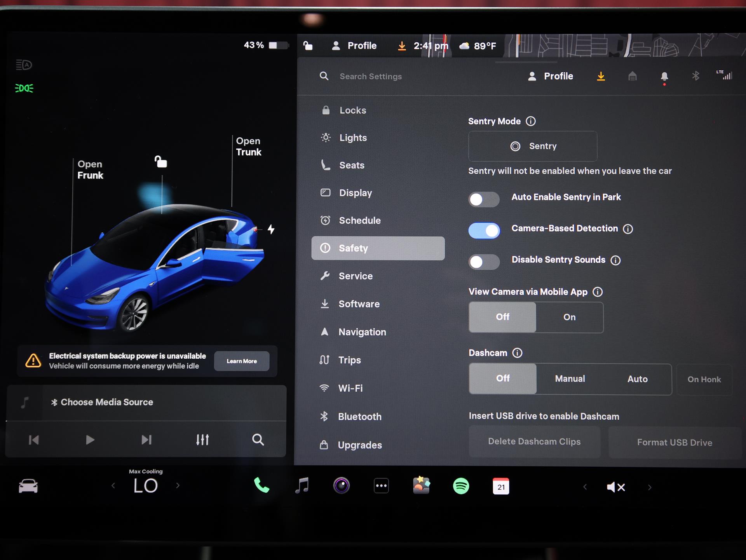This screenshot has width=746, height=560.
Task: Toggle Disable Sentry Sounds switch
Action: [x=484, y=262]
